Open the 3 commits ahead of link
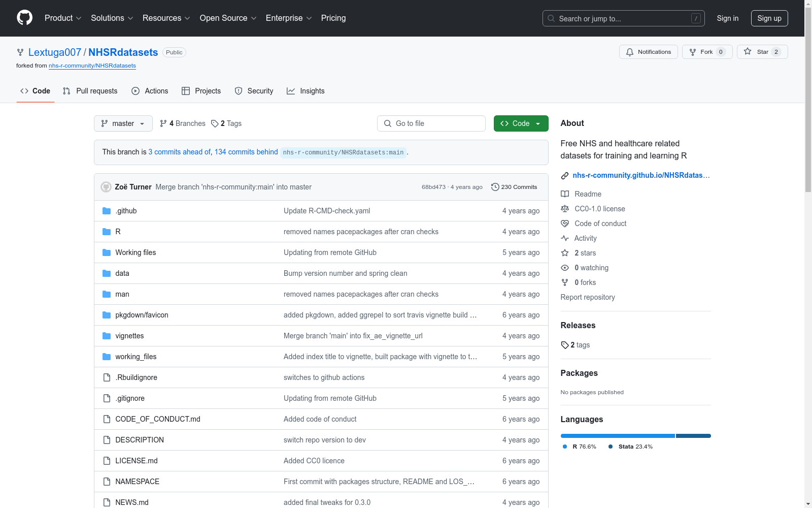This screenshot has height=508, width=812. click(179, 152)
